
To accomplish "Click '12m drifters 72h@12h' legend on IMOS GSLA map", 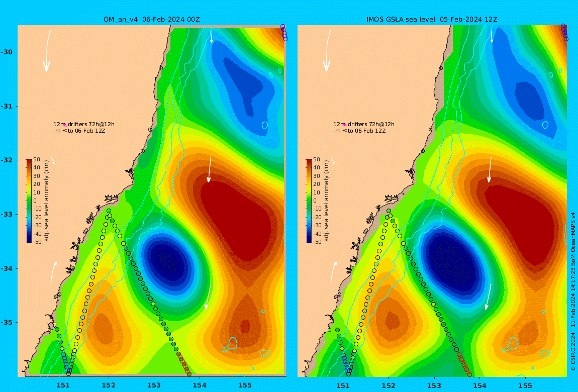I will coord(364,124).
